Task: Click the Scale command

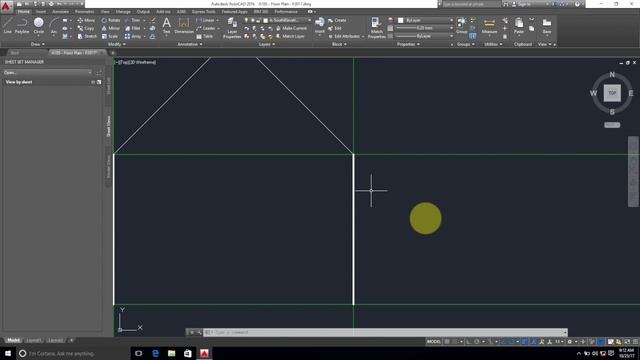Action: [110, 36]
